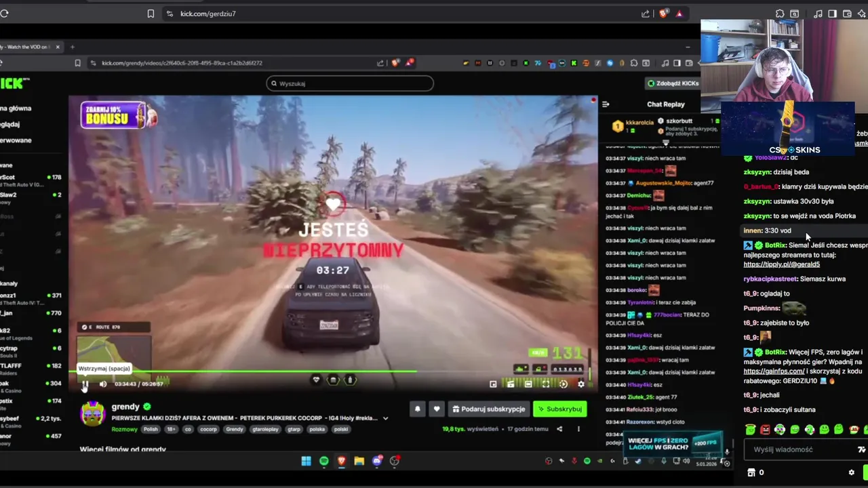Open Discord from the taskbar
Viewport: 868px width, 488px height.
[377, 461]
